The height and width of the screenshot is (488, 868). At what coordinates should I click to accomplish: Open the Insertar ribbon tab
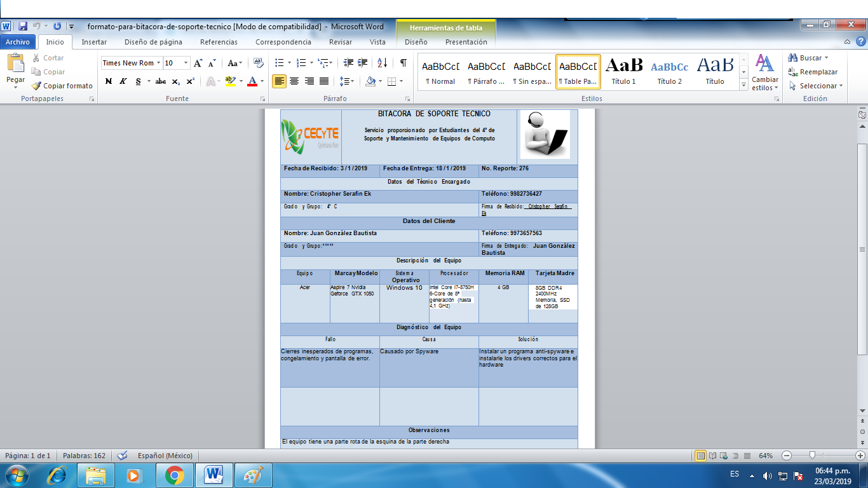click(94, 42)
